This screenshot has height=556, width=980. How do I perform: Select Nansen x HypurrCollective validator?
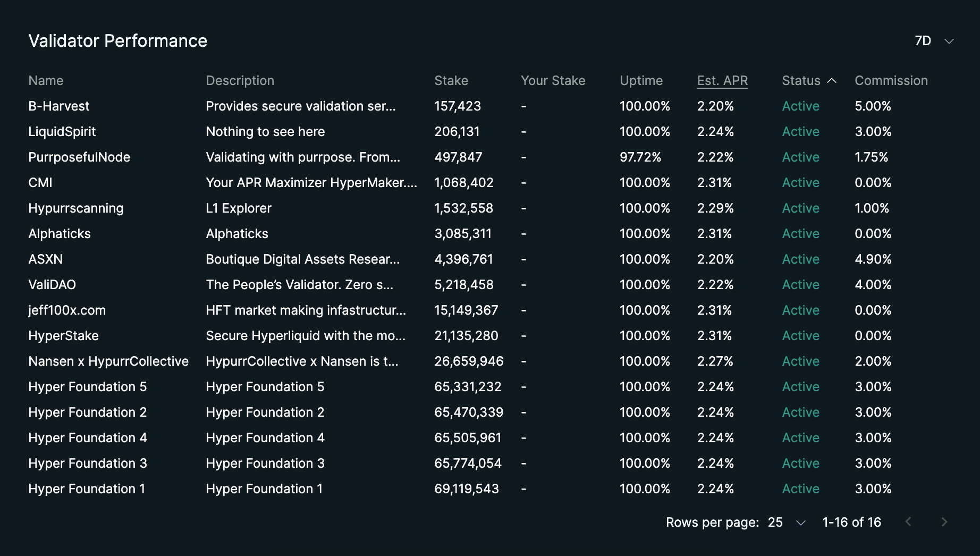[108, 361]
